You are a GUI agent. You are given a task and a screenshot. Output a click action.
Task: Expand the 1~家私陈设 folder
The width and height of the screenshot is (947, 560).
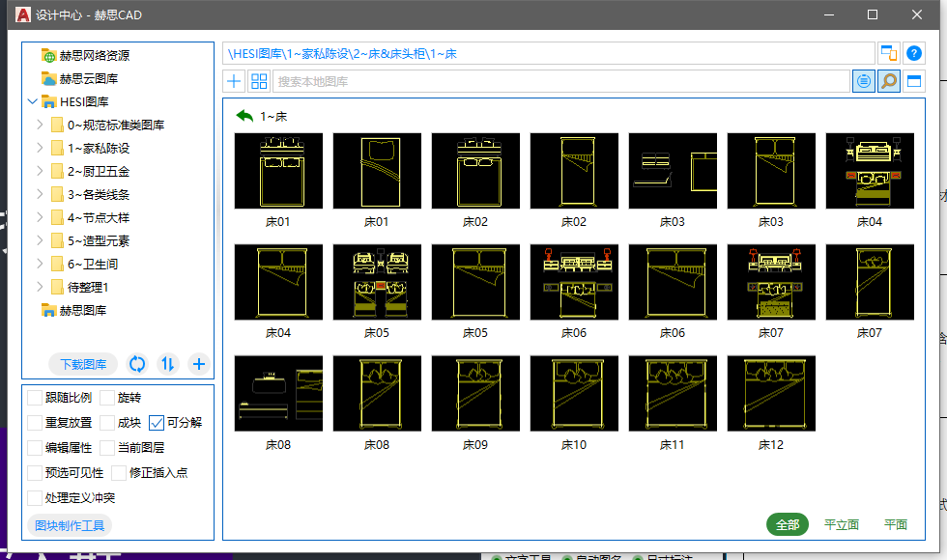click(x=40, y=148)
